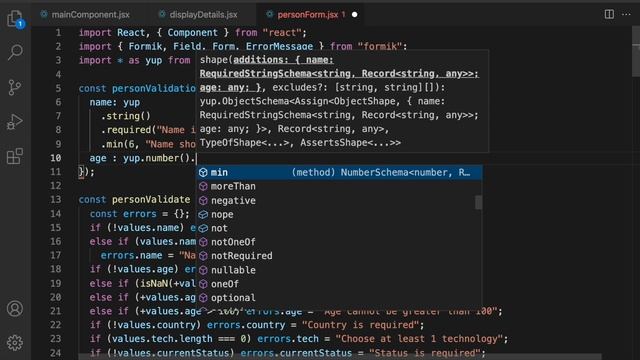
Task: Click the method icon beside min
Action: (203, 172)
